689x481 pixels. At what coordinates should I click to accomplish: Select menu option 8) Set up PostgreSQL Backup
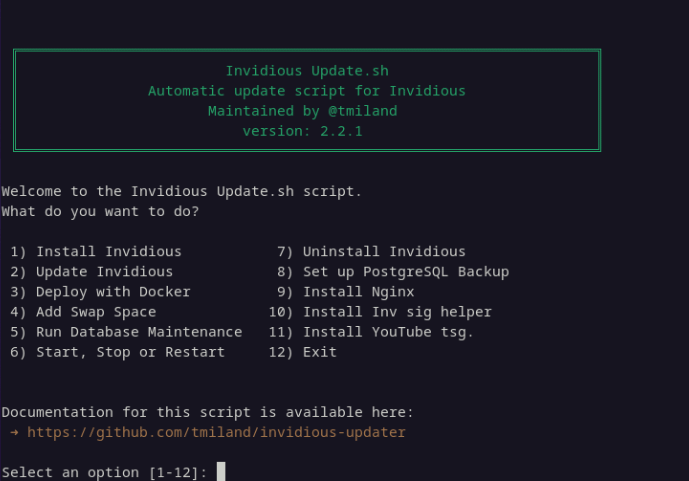pos(393,271)
